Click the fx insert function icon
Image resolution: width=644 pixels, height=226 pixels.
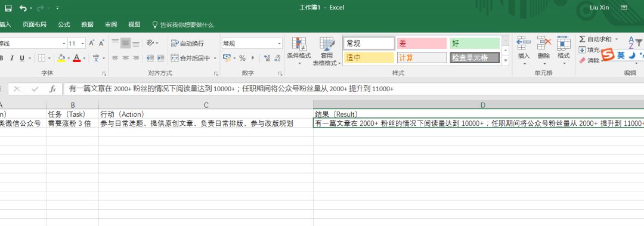pyautogui.click(x=52, y=89)
